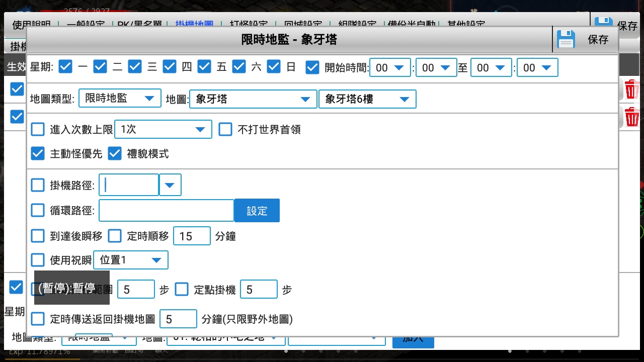The width and height of the screenshot is (644, 362).
Task: Uncheck Wednesday (三) weekday checkbox
Action: 135,66
